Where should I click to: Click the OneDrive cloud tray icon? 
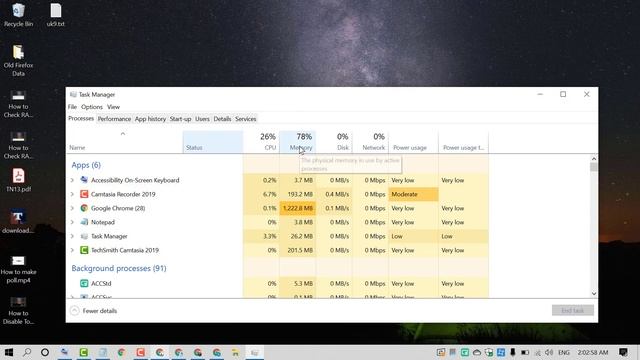[x=477, y=352]
